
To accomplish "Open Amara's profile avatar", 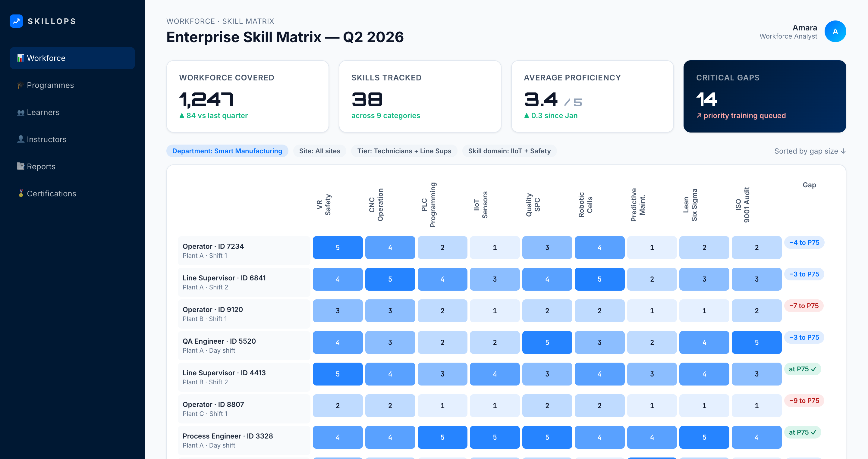I will pyautogui.click(x=835, y=31).
